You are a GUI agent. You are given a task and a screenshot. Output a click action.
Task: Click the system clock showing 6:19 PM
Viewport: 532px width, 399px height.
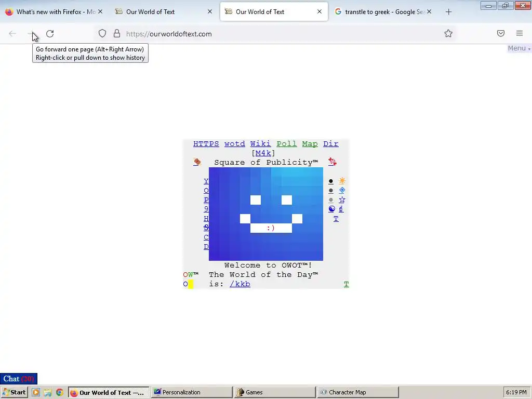click(516, 392)
